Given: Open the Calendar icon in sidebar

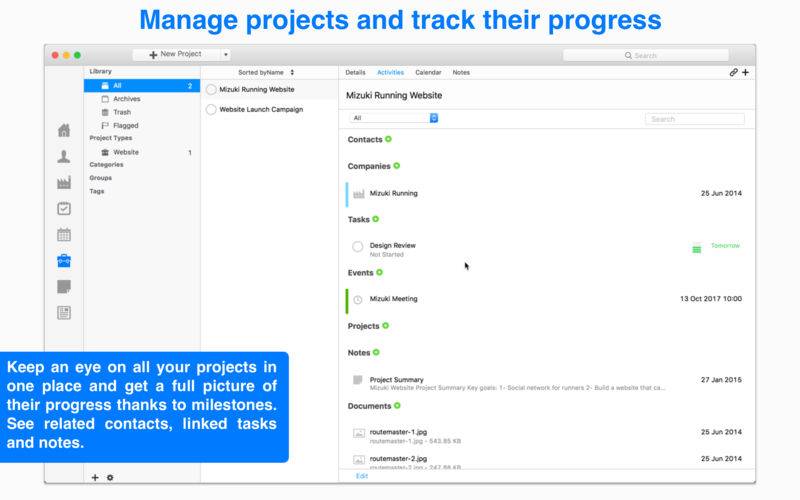Looking at the screenshot, I should (x=64, y=235).
